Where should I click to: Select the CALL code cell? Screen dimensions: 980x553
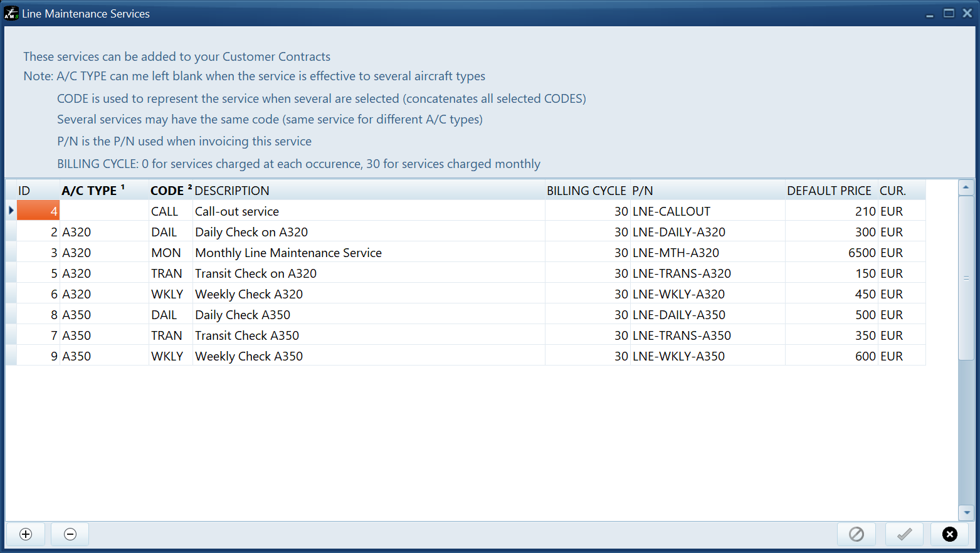pyautogui.click(x=170, y=211)
